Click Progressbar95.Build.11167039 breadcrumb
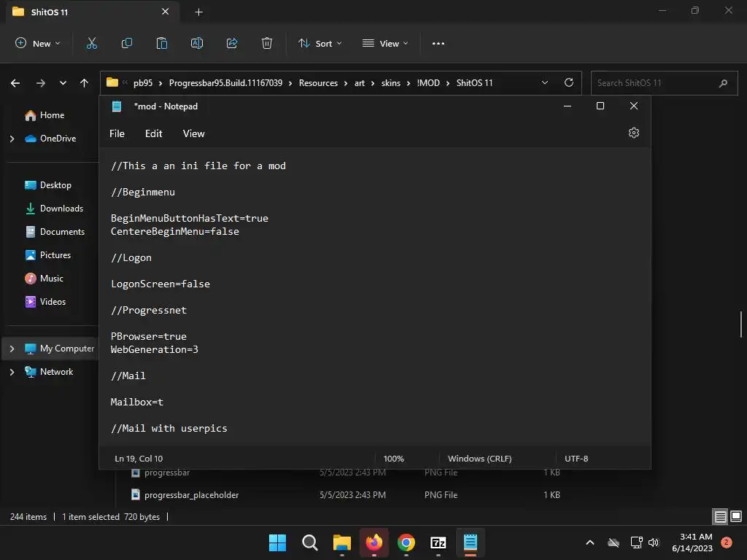Image resolution: width=747 pixels, height=560 pixels. 225,83
